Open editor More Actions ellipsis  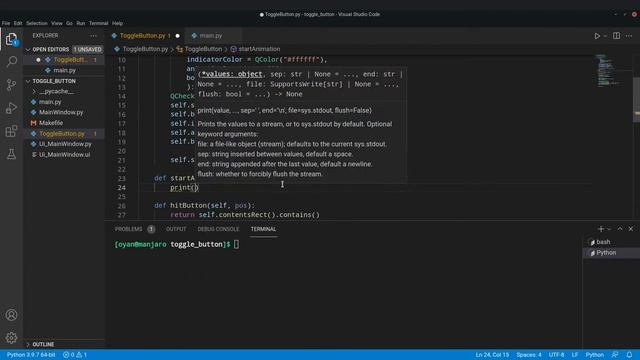tap(629, 36)
